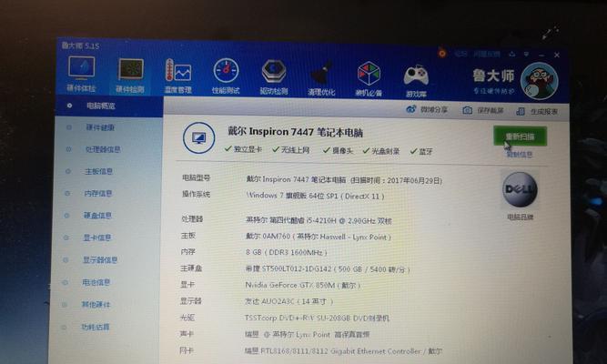Open the skin icon in the title bar
This screenshot has width=607, height=364.
pos(512,55)
